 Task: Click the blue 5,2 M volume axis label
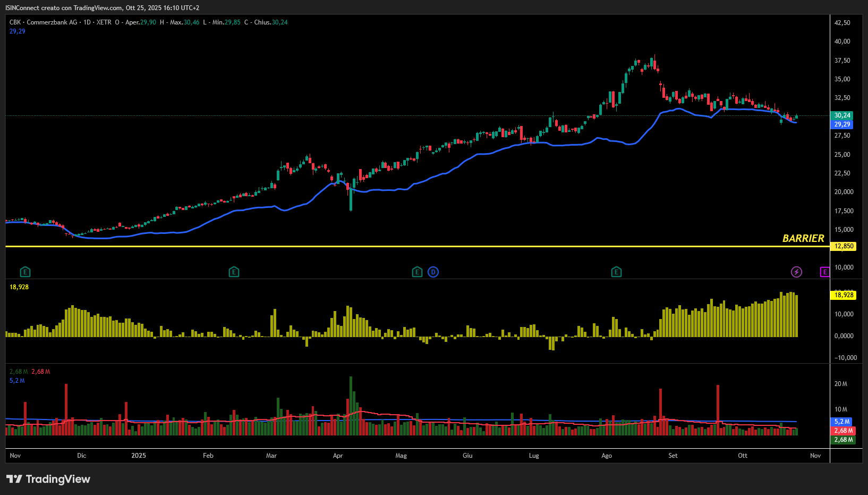[842, 422]
